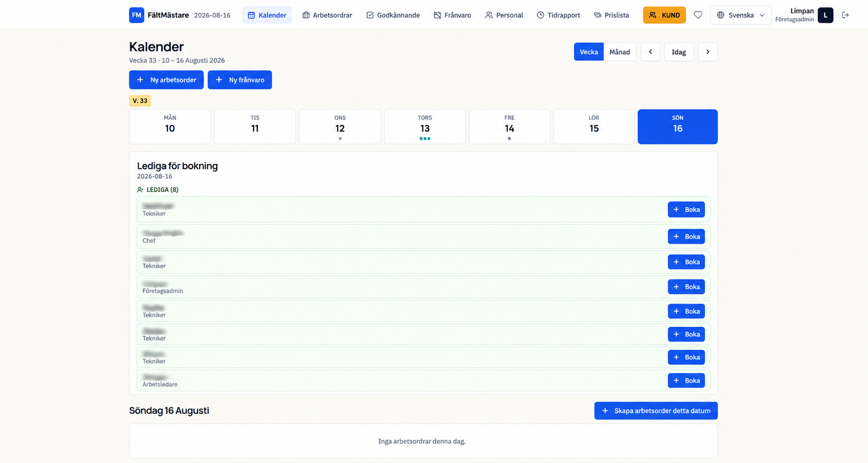Click Ny frånvaro button
The height and width of the screenshot is (463, 868).
pyautogui.click(x=240, y=80)
